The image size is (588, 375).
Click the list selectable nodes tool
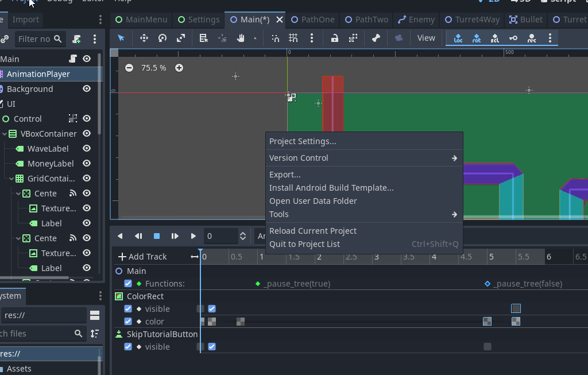point(204,38)
